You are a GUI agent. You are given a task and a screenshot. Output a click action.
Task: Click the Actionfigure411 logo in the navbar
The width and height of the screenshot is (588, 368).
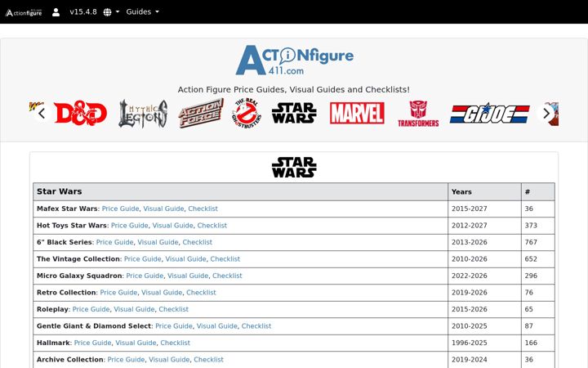(24, 12)
